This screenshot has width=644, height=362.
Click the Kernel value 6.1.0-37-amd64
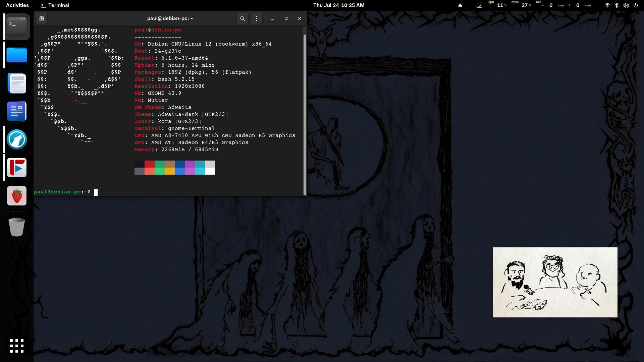[x=184, y=58]
